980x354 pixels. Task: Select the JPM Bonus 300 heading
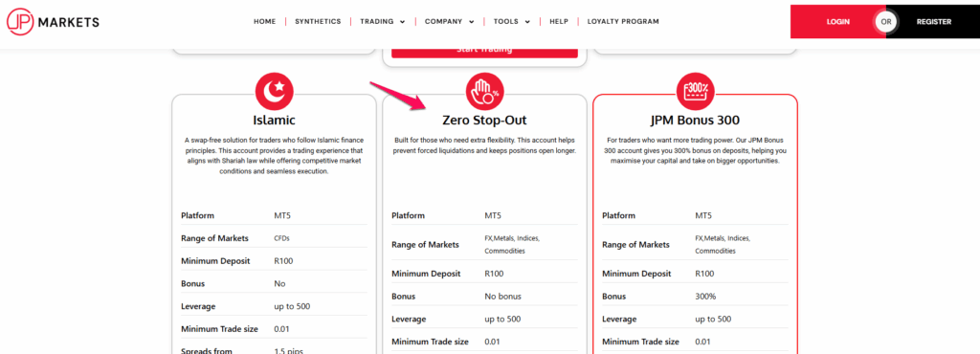click(x=696, y=120)
